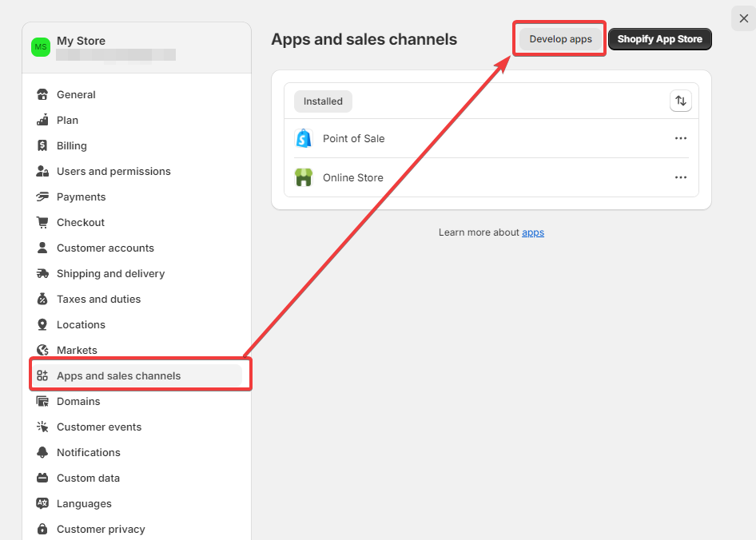This screenshot has width=756, height=540.
Task: Open the Online Store options menu
Action: [681, 177]
